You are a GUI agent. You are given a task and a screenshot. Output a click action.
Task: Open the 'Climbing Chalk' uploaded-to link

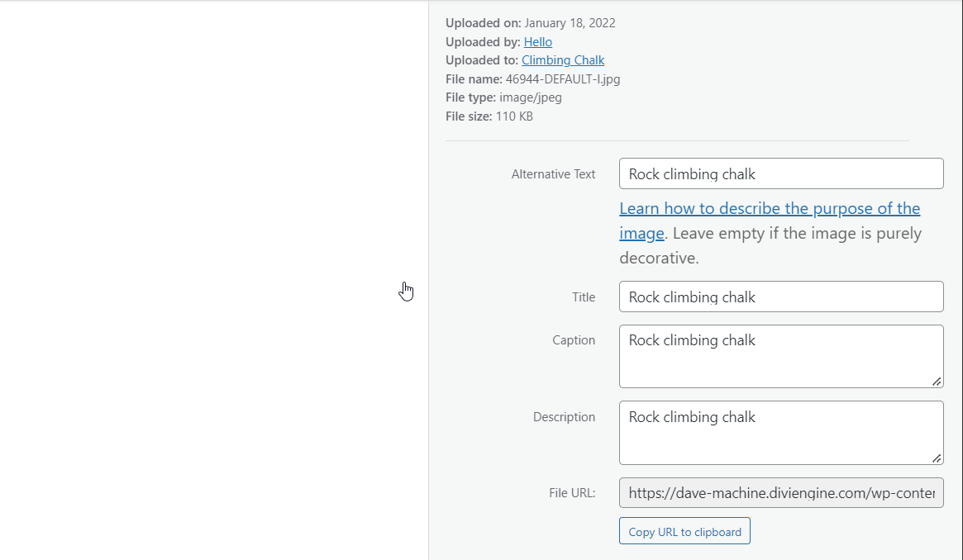click(562, 60)
